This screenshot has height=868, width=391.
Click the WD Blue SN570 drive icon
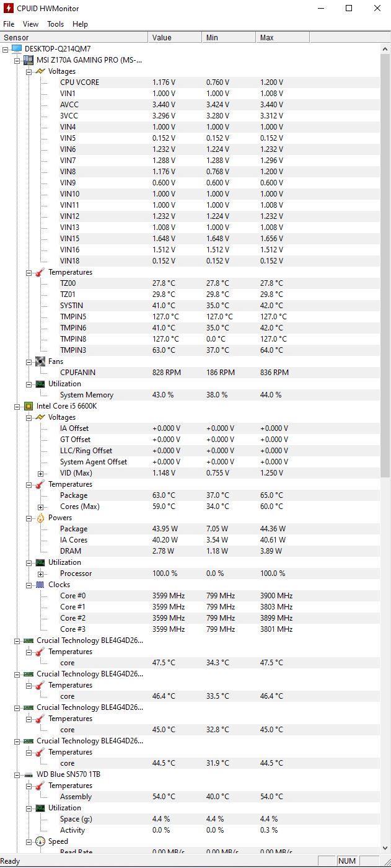pyautogui.click(x=28, y=774)
